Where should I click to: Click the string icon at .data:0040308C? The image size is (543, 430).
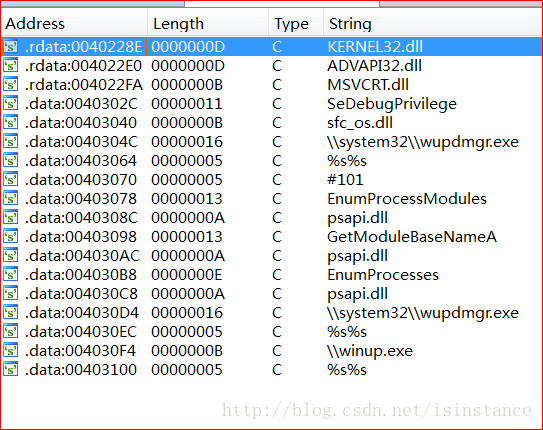pyautogui.click(x=10, y=218)
